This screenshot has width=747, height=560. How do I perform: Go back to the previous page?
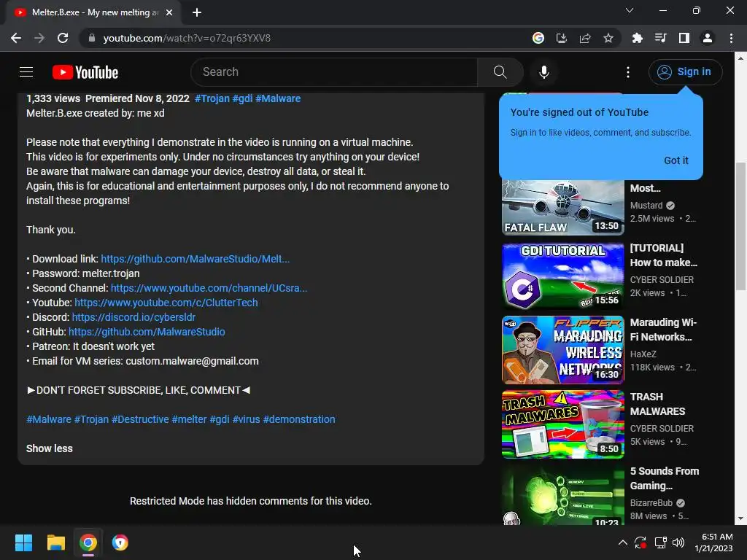[16, 38]
